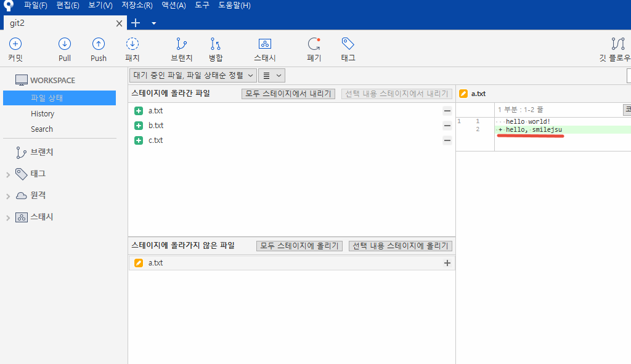
Task: Stage unstaged a.txt with plus icon
Action: [x=447, y=263]
